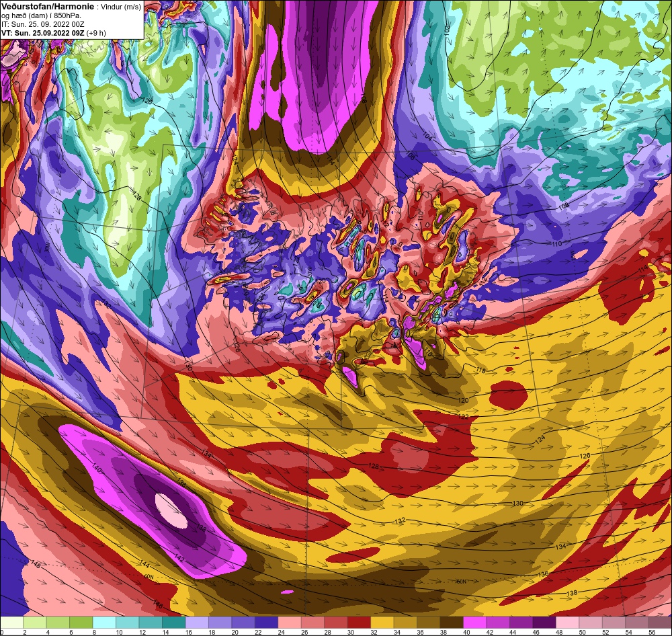This screenshot has width=672, height=636.
Task: Click the pale pink wind maximum core southwest
Action: click(171, 511)
